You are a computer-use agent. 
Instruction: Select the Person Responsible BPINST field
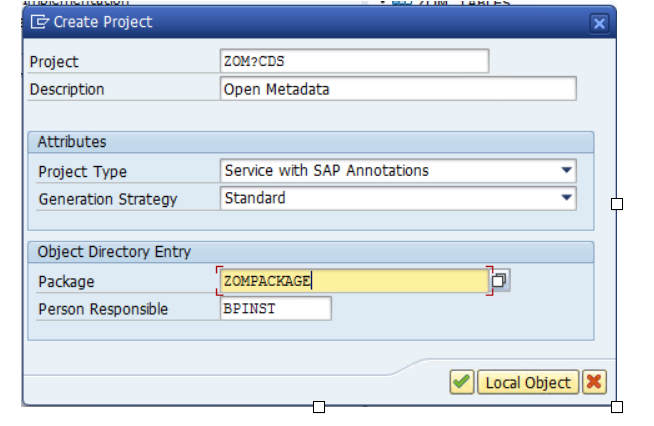276,309
